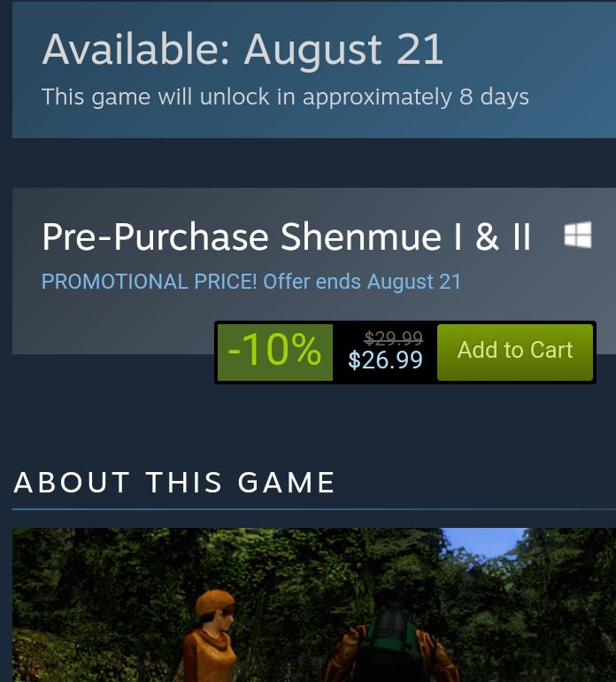The height and width of the screenshot is (682, 616).
Task: Click the struck-through $29.99 original price
Action: pyautogui.click(x=394, y=337)
